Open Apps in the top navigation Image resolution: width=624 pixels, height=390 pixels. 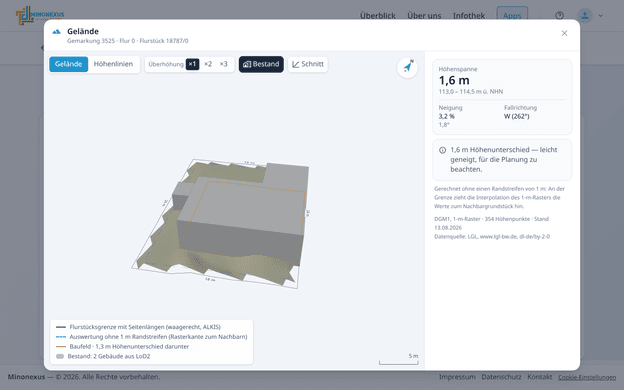512,16
